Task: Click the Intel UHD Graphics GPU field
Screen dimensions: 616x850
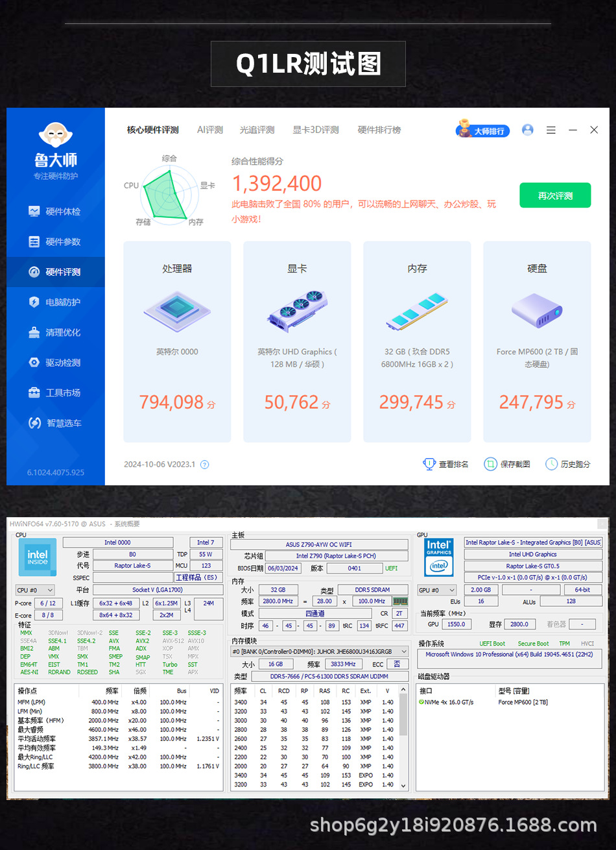Action: pos(533,554)
